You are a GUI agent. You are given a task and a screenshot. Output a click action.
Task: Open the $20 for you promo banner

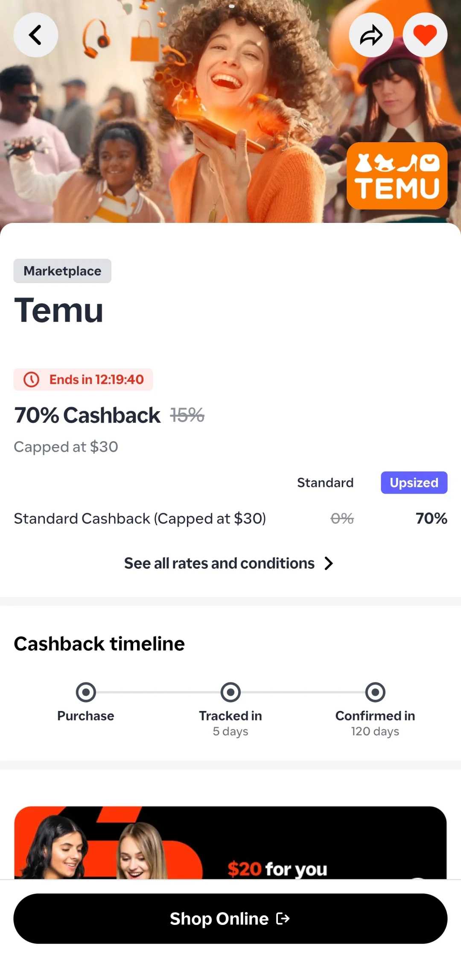tap(230, 843)
